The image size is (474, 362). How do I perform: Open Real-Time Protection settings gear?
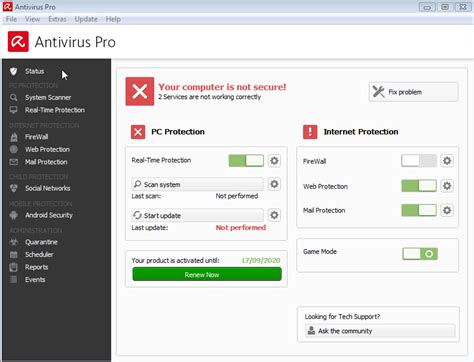(274, 161)
